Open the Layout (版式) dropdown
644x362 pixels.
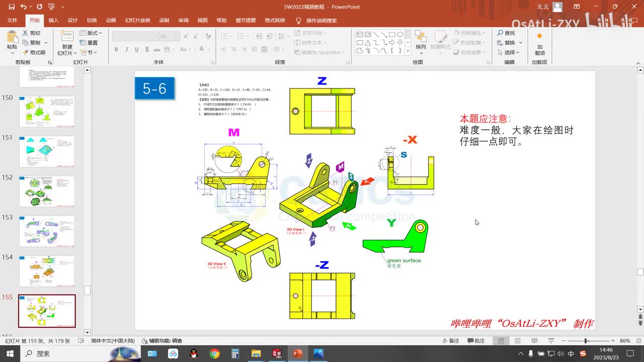[x=91, y=33]
